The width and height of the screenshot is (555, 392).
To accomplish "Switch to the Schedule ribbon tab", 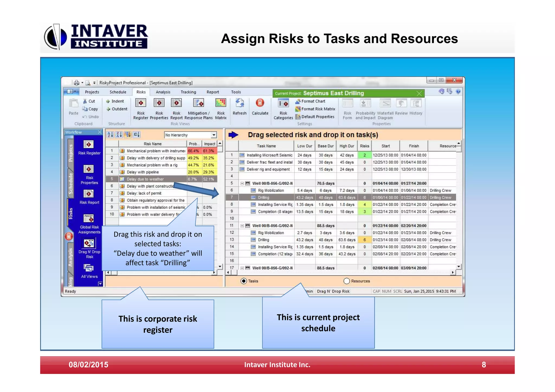I will point(118,92).
